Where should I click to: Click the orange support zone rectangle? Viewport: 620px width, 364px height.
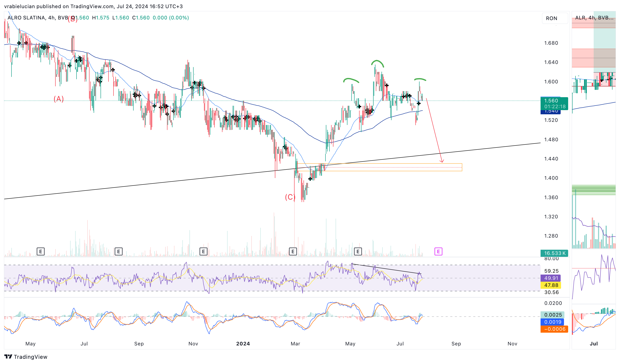click(x=380, y=167)
